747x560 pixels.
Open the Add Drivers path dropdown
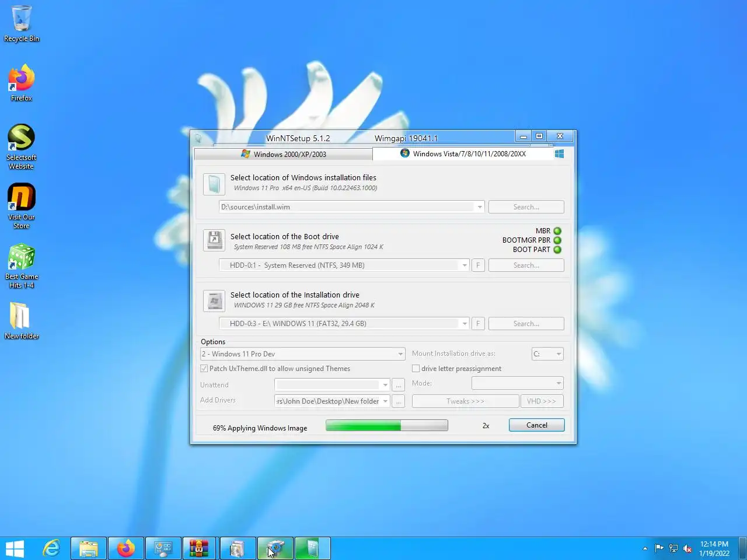pyautogui.click(x=385, y=401)
